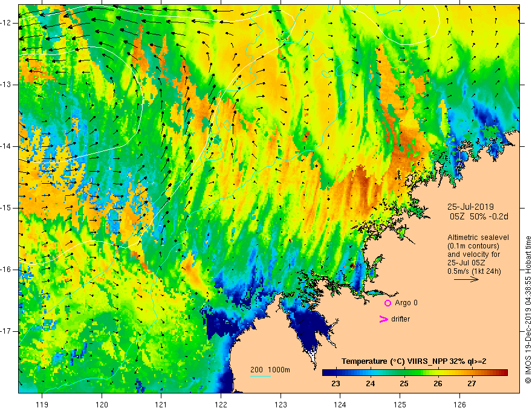532x411 pixels.
Task: Click the 'and velocity for' caption line
Action: pos(473,254)
